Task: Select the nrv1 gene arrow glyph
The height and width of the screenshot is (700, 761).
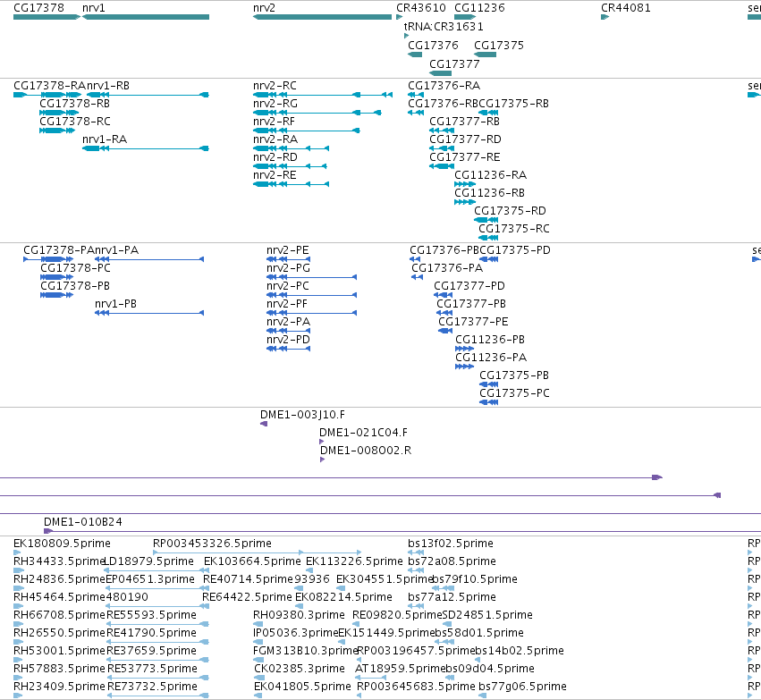Action: 146,17
